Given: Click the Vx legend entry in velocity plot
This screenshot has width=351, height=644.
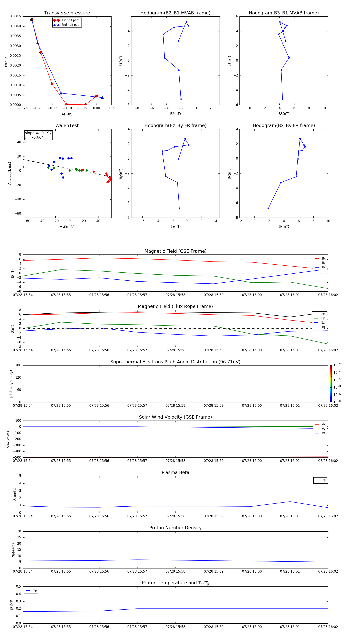Looking at the screenshot, I should (x=320, y=424).
